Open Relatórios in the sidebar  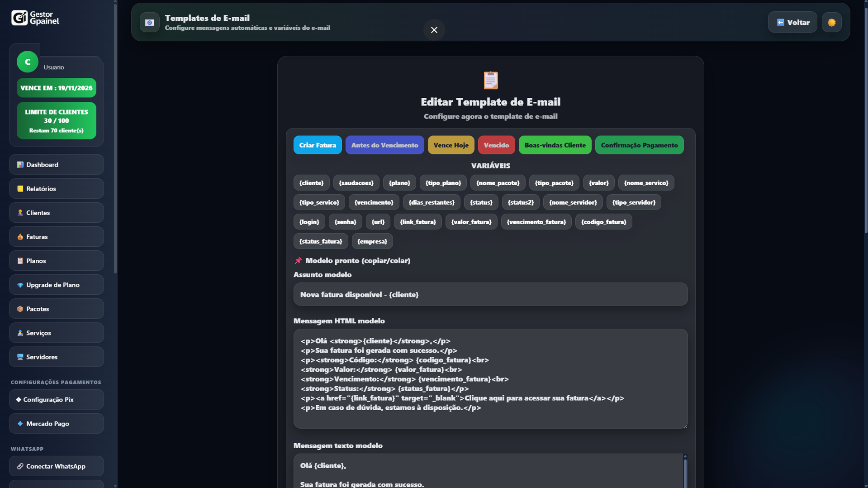point(56,189)
